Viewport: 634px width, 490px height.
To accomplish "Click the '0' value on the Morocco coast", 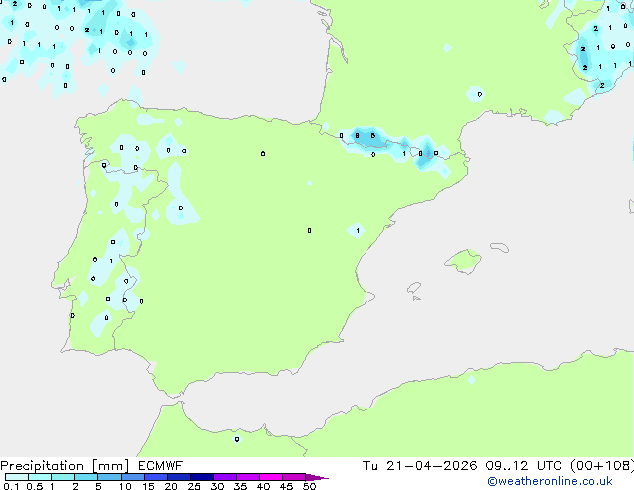I will (237, 439).
